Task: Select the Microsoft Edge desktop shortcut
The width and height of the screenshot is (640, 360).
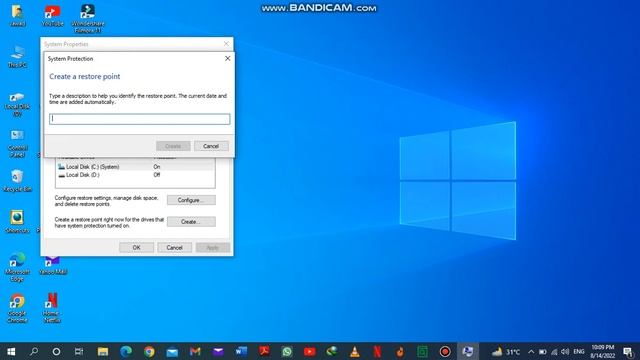Action: (17, 267)
